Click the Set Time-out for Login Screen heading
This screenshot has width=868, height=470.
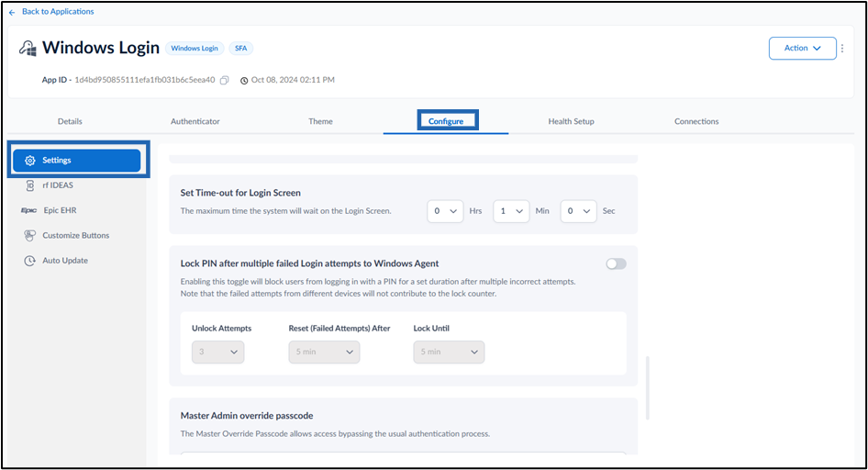coord(240,193)
